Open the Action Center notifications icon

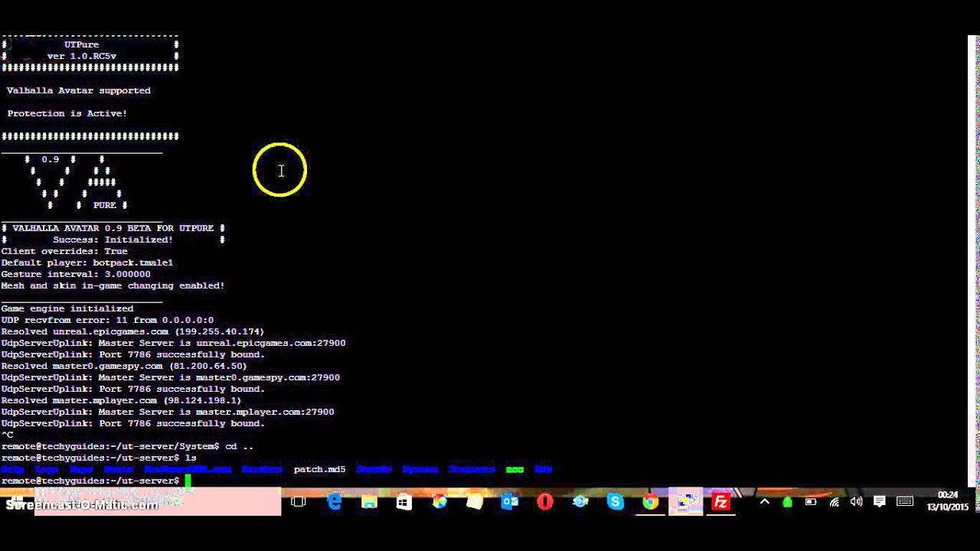[880, 502]
